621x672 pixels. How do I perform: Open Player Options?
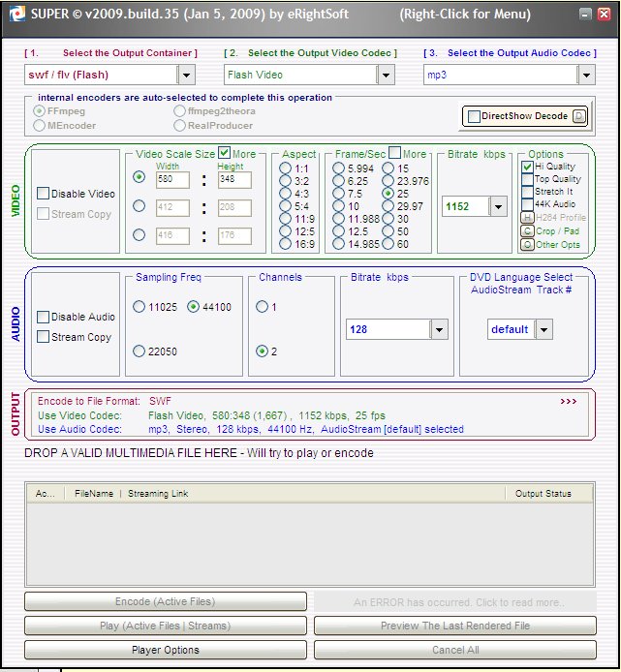coord(166,650)
